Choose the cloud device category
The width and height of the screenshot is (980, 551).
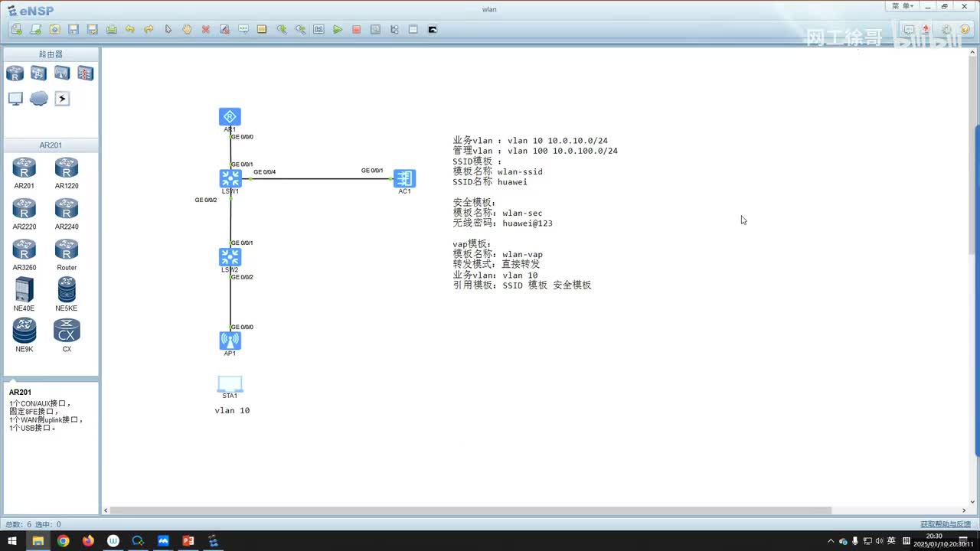[x=38, y=99]
